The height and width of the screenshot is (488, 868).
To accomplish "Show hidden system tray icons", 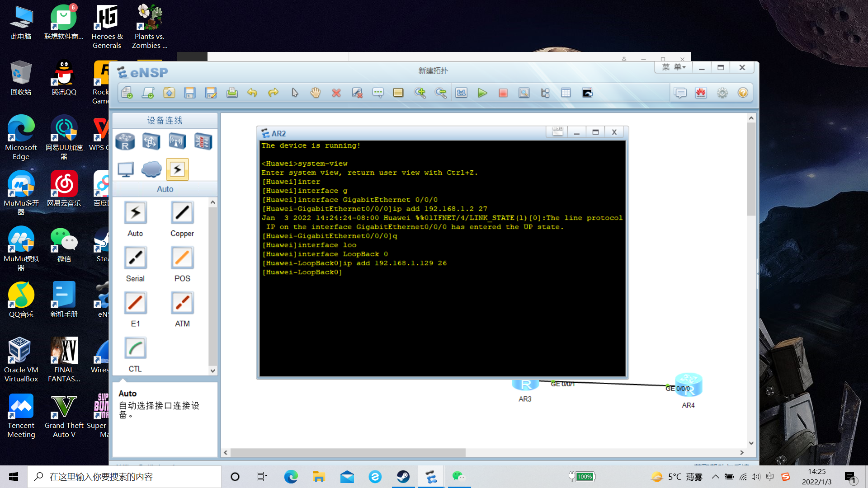I will [x=715, y=477].
